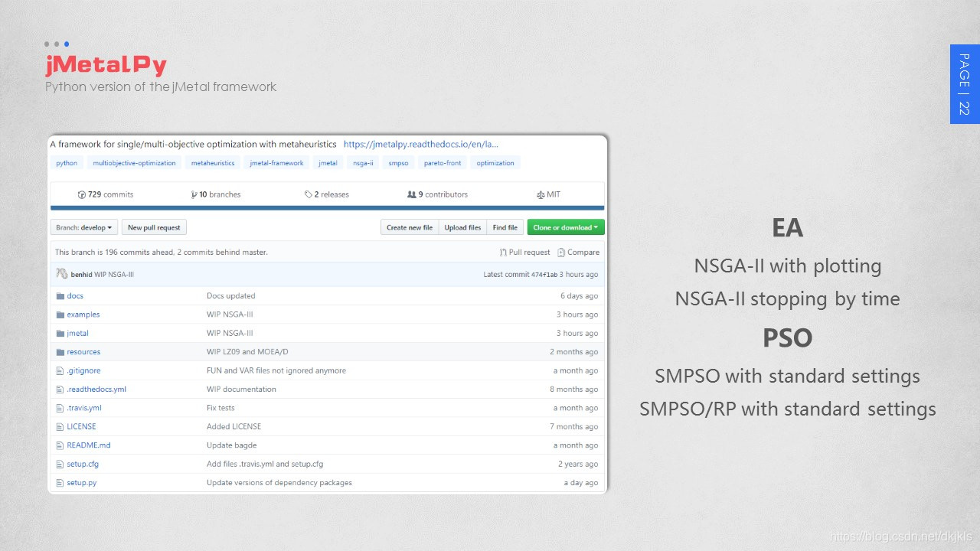Click 'Add files .travis.yml and setup.cfg' message
This screenshot has width=980, height=551.
pos(265,464)
